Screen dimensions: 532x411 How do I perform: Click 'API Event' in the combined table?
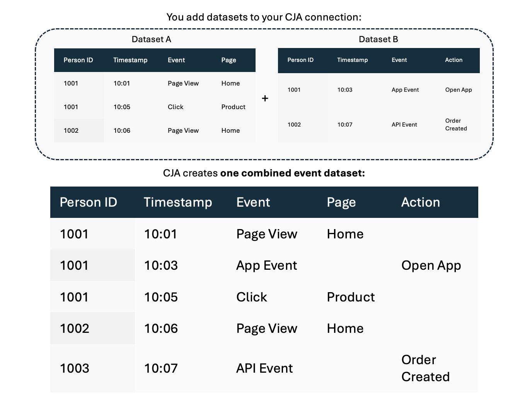[264, 368]
